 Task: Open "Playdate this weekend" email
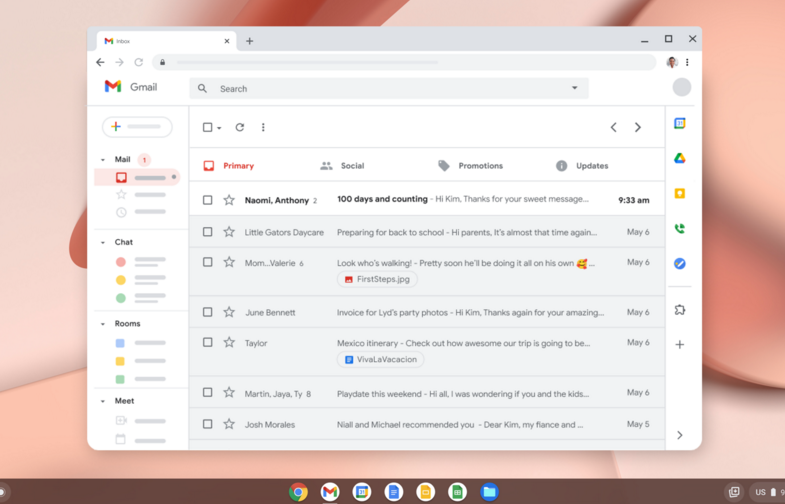tap(427, 393)
